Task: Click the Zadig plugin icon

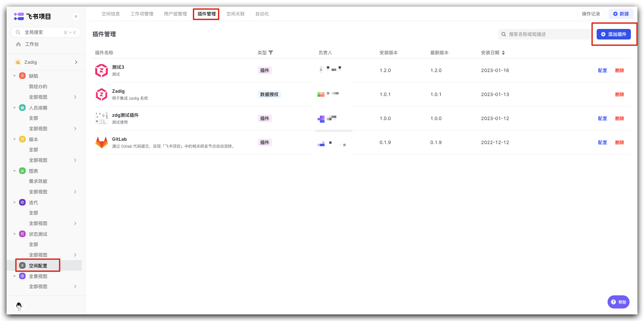Action: coord(102,94)
